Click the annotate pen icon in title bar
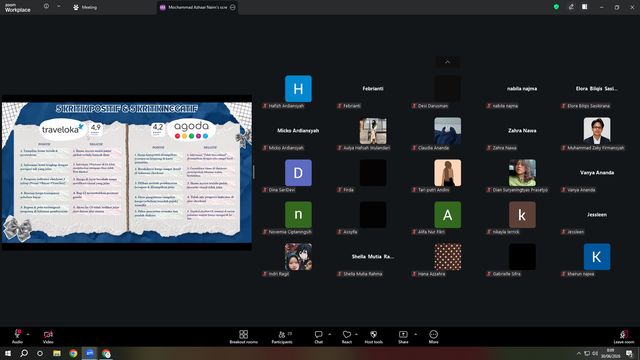The width and height of the screenshot is (640, 360). 571,7
